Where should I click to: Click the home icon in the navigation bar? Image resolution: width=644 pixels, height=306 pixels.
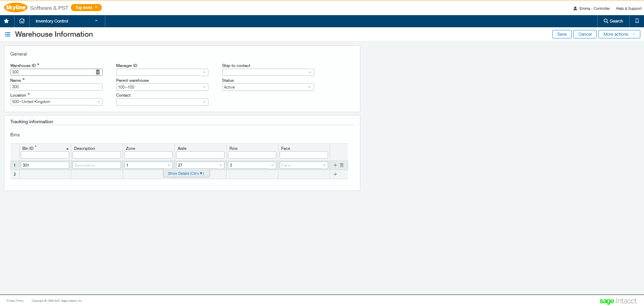(x=21, y=21)
